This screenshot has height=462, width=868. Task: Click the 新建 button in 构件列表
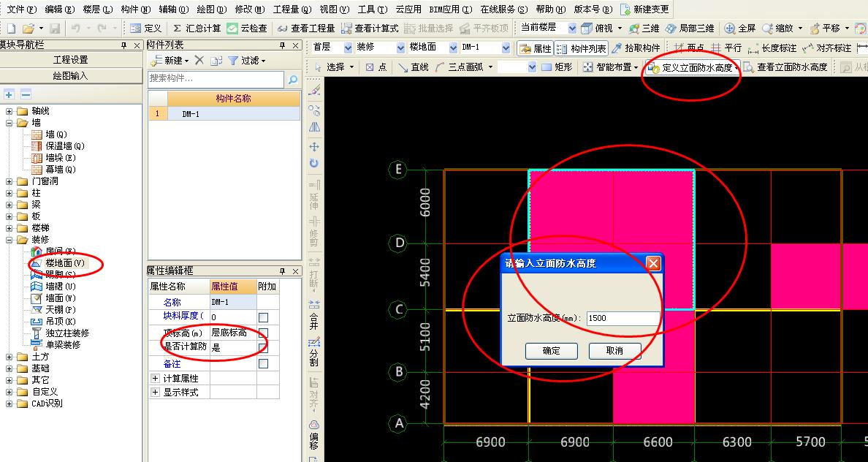170,61
